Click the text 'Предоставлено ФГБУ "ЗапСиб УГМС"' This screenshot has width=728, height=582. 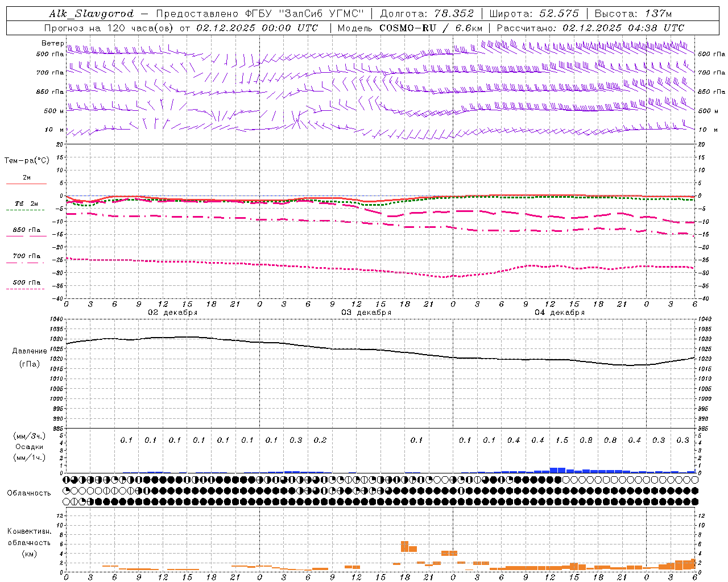[x=259, y=14]
